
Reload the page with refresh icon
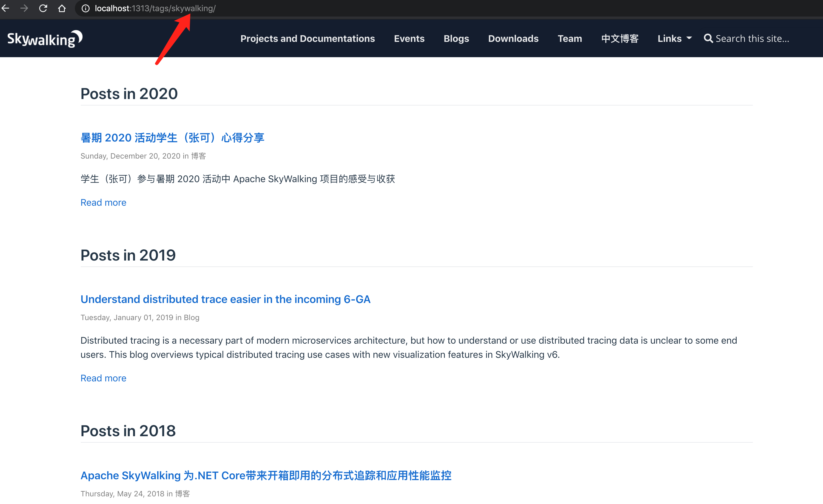[x=43, y=8]
